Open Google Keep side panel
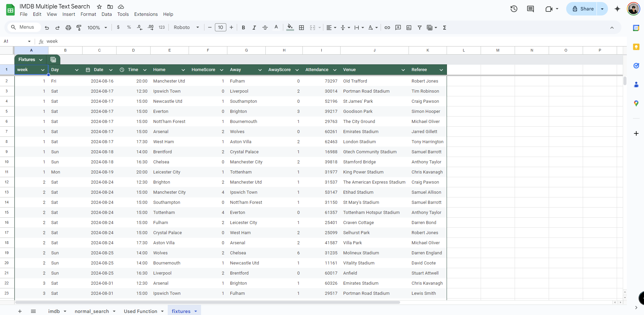Viewport: 644px width, 315px height. (x=636, y=47)
